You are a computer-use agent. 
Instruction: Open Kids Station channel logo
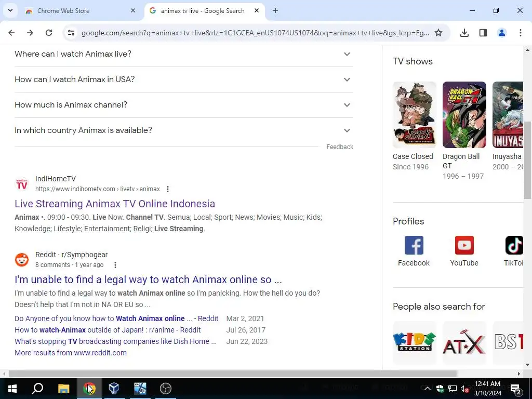(414, 342)
